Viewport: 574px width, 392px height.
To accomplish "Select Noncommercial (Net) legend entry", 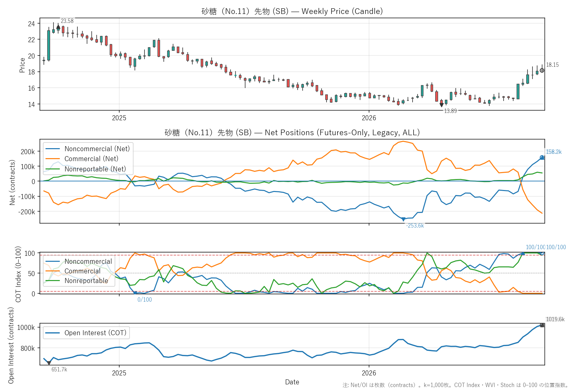I will point(88,149).
